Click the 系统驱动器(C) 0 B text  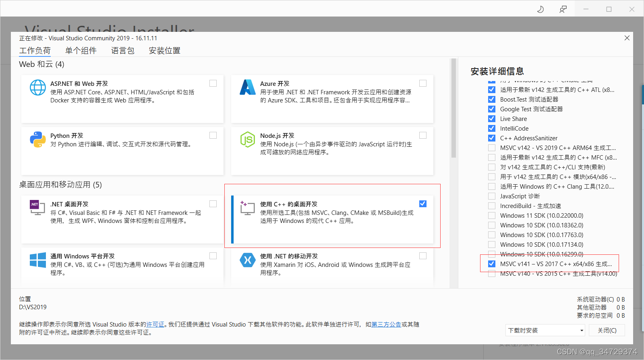point(601,300)
